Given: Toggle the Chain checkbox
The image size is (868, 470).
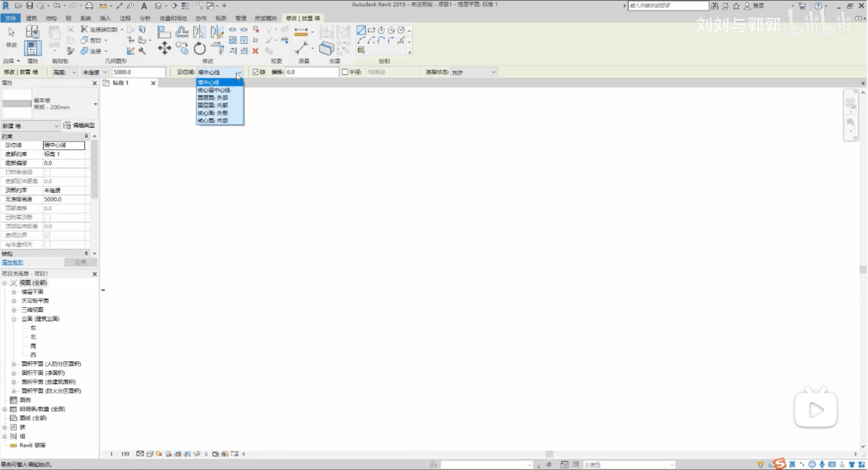Looking at the screenshot, I should [255, 72].
